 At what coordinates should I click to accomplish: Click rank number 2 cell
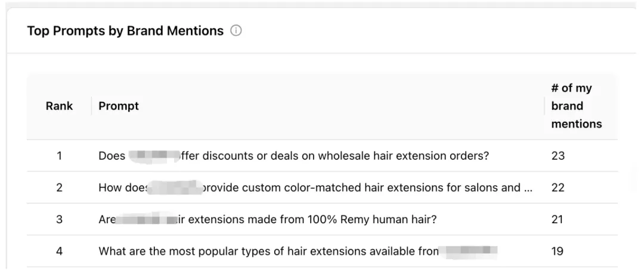59,188
